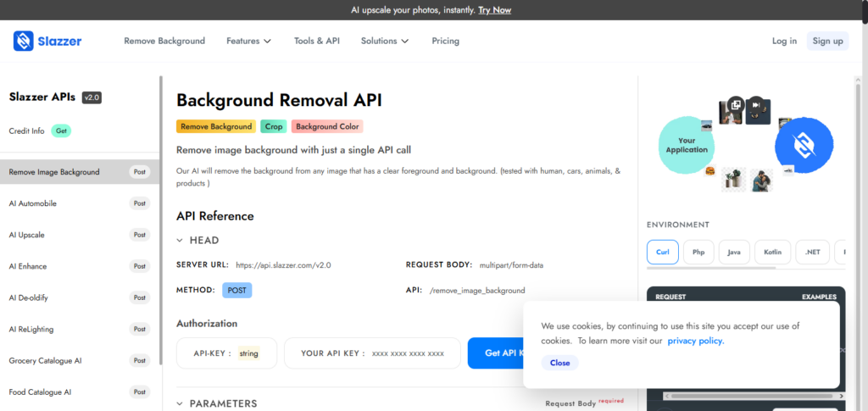
Task: Click the multipart/form-data value
Action: click(x=511, y=265)
